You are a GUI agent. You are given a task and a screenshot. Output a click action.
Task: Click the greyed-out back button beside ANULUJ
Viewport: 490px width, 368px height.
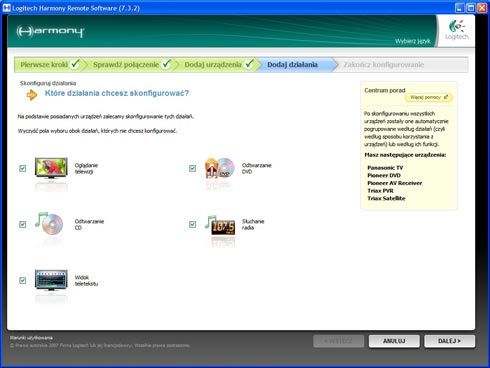[338, 341]
